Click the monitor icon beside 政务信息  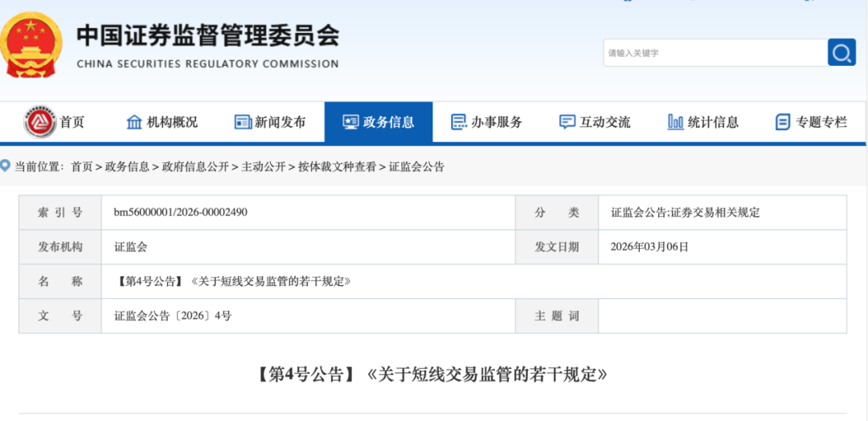point(351,121)
